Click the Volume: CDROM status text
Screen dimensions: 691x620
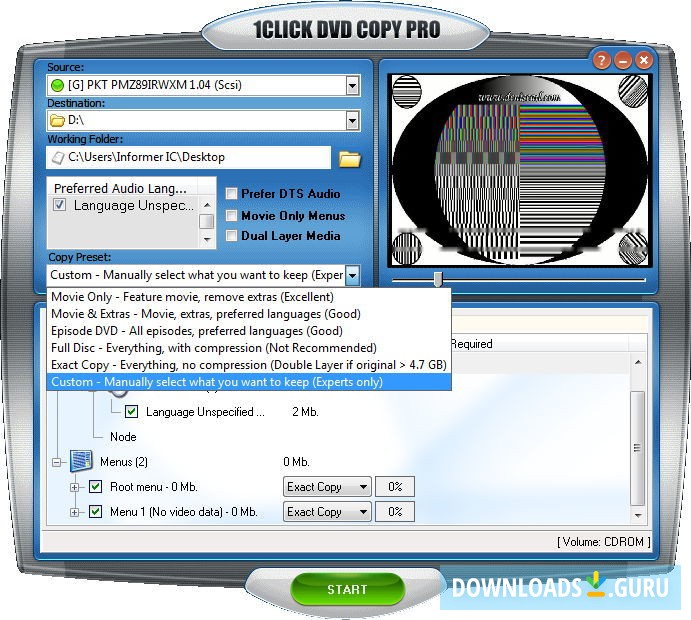(x=604, y=542)
